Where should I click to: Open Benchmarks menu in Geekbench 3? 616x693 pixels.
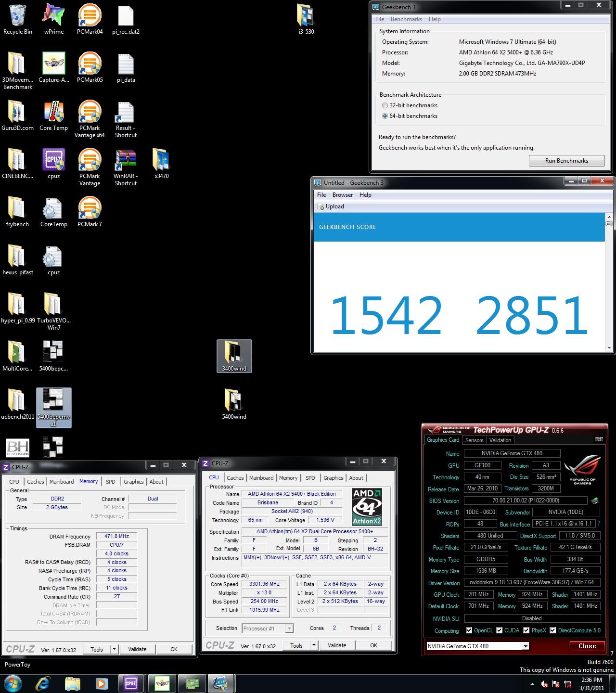point(406,19)
